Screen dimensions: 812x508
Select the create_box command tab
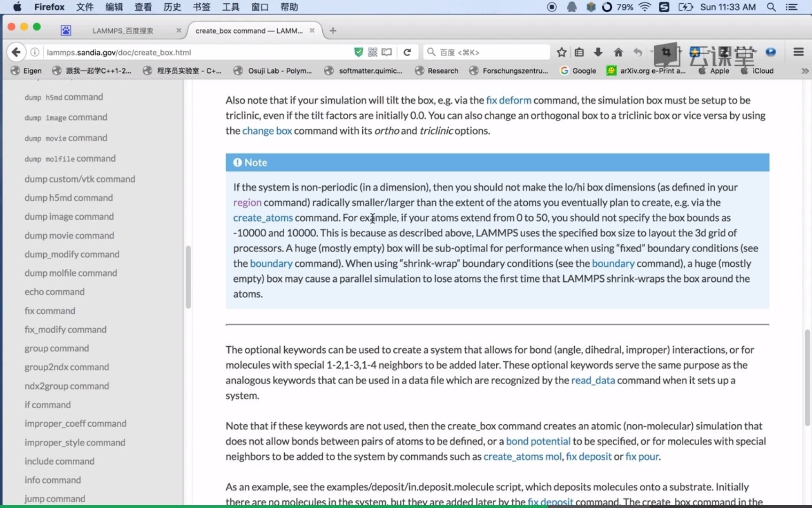pyautogui.click(x=249, y=31)
